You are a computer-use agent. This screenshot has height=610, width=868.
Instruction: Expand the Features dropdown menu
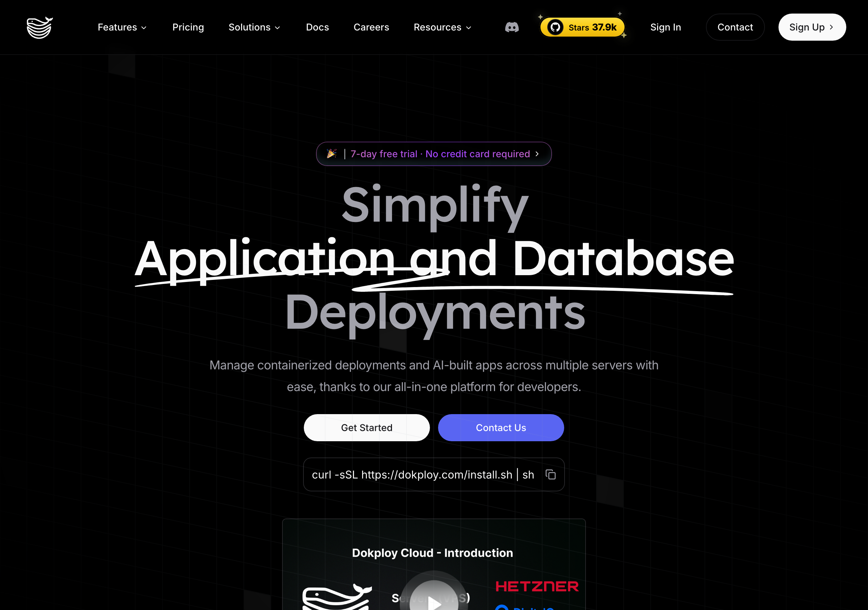pyautogui.click(x=122, y=27)
